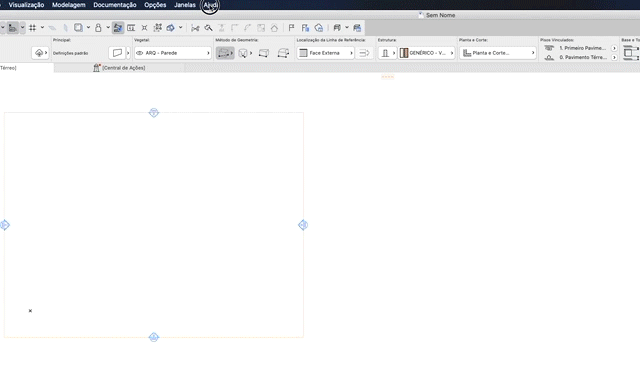Click the intersect/crossed arrows icon
640x376 pixels.
[x=144, y=28]
